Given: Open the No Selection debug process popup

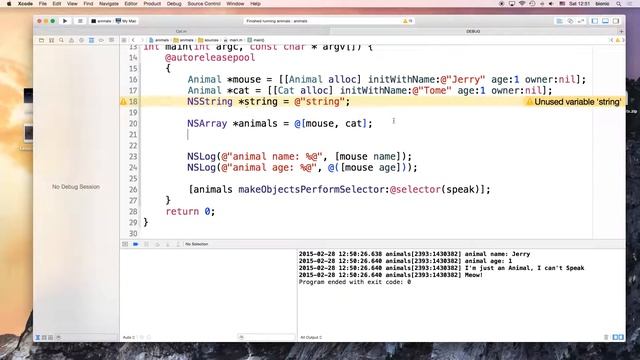Looking at the screenshot, I should coord(197,244).
